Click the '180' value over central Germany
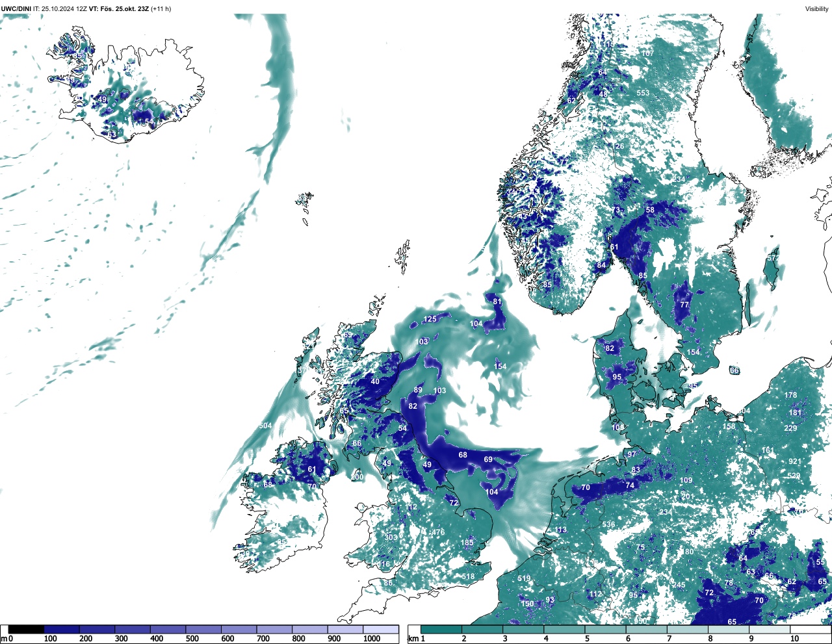 point(688,552)
